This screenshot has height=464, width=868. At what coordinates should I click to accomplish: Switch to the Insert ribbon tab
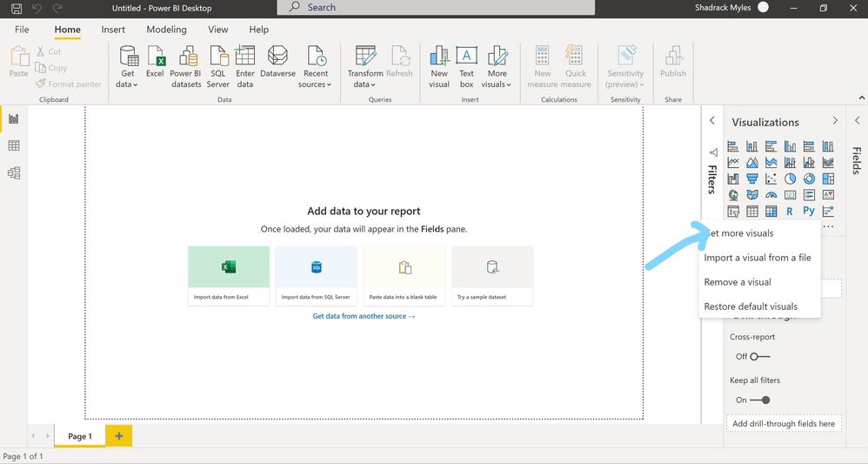coord(113,30)
